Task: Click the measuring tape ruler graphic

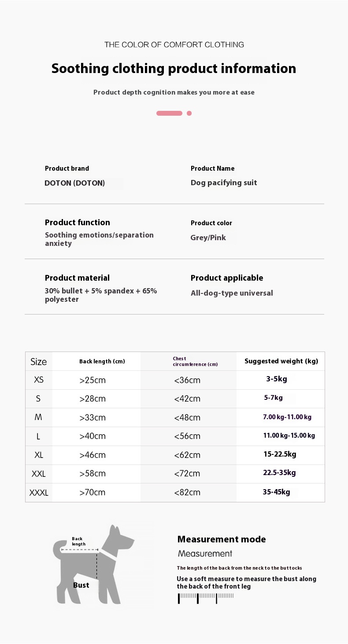Action: [x=206, y=597]
